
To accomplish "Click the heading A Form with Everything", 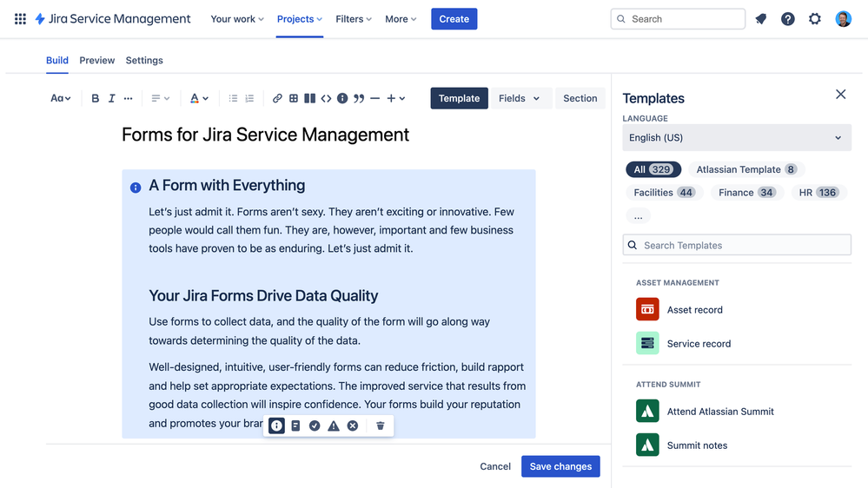I will pos(227,185).
